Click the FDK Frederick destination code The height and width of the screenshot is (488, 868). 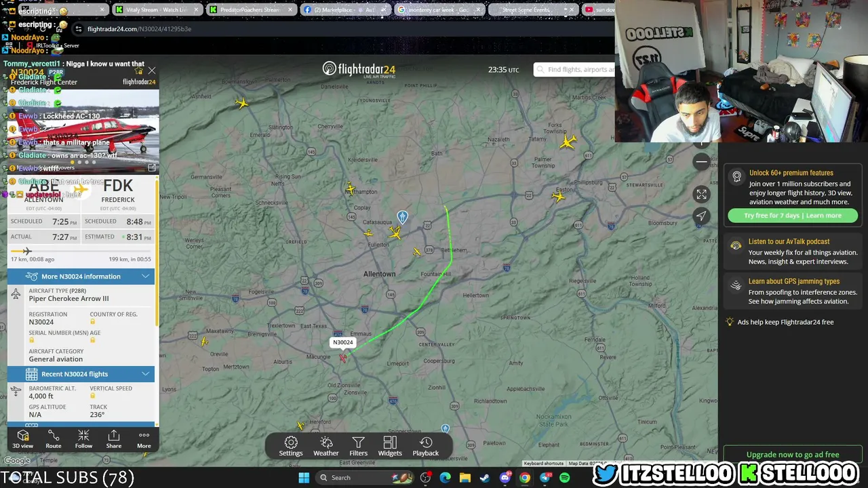coord(118,186)
